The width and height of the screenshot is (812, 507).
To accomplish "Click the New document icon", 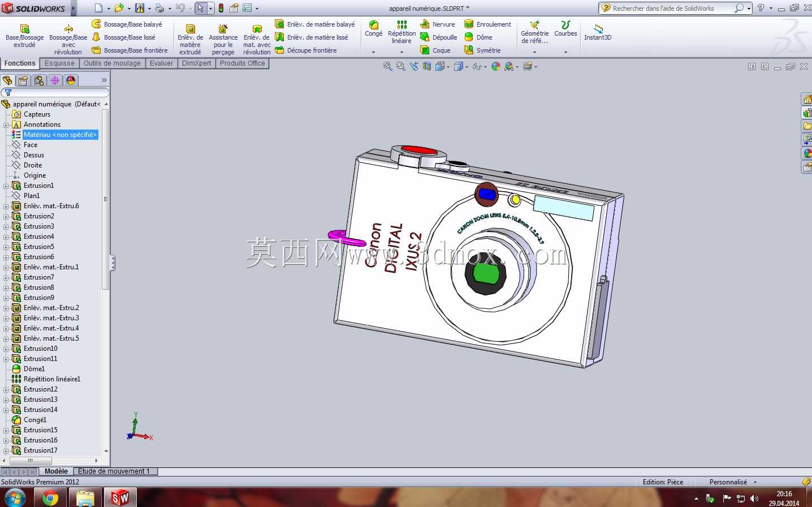I will pyautogui.click(x=98, y=8).
